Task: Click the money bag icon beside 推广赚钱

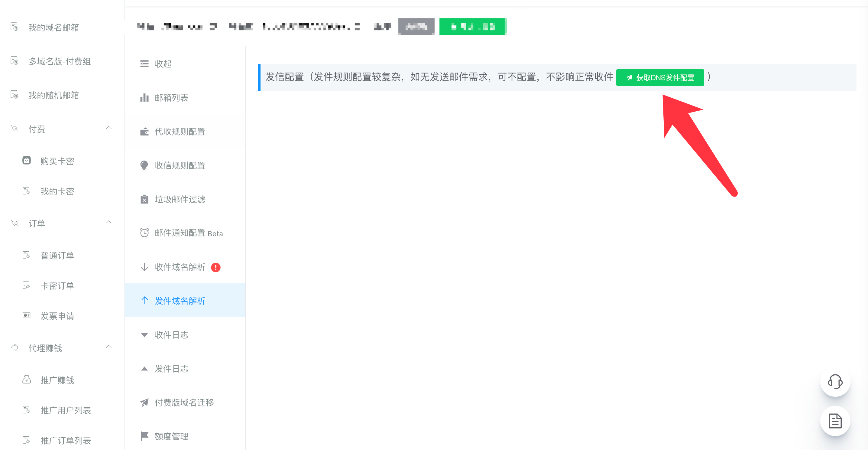Action: (27, 380)
